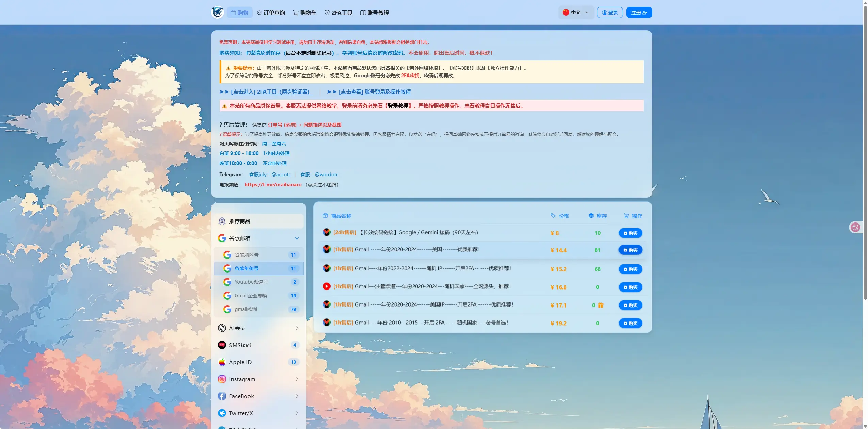Image resolution: width=868 pixels, height=429 pixels.
Task: Click the Google icon beside gmail欧洲
Action: coord(227,309)
